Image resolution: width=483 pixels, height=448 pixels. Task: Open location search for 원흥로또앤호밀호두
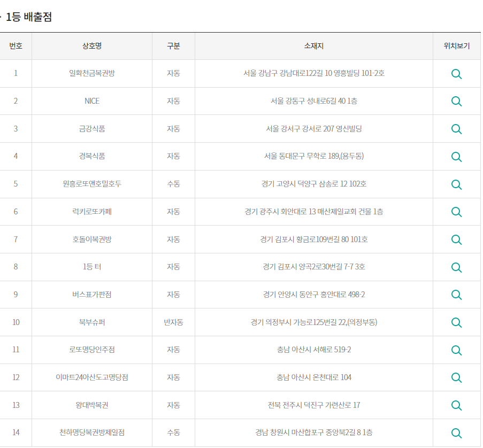point(456,184)
